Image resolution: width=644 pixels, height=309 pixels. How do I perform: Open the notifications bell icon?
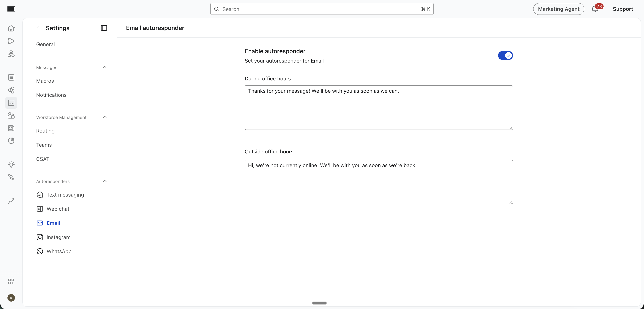(594, 9)
